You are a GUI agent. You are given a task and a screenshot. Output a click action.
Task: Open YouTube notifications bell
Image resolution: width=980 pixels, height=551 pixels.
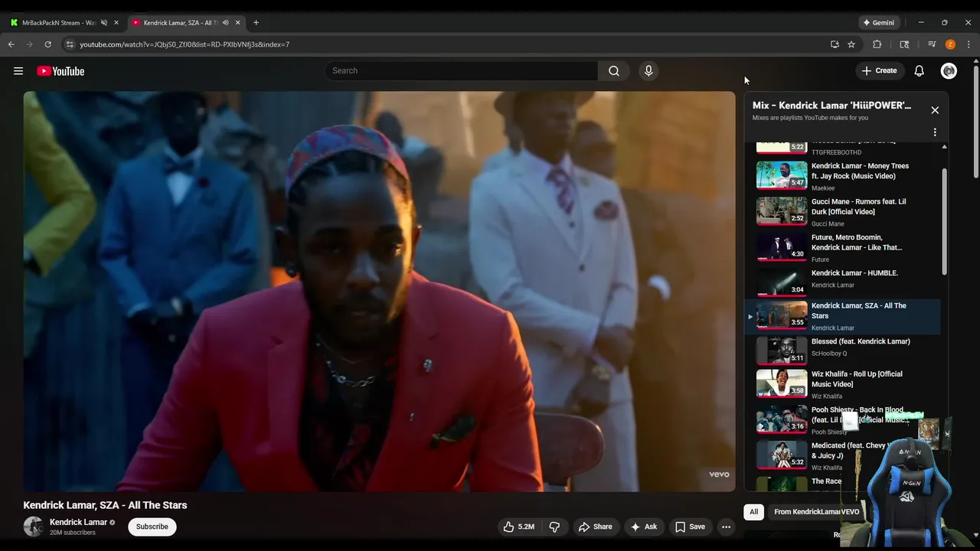pyautogui.click(x=920, y=70)
